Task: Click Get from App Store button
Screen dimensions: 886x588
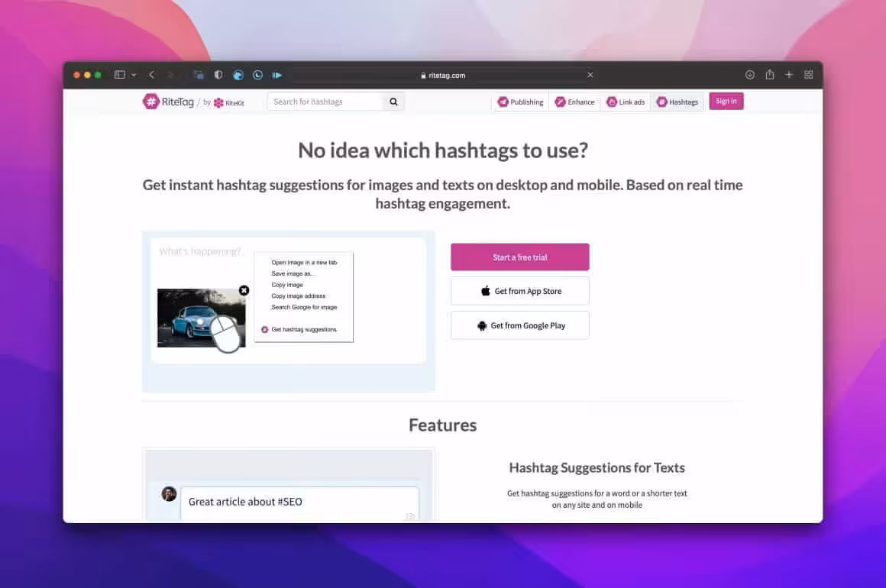Action: 519,291
